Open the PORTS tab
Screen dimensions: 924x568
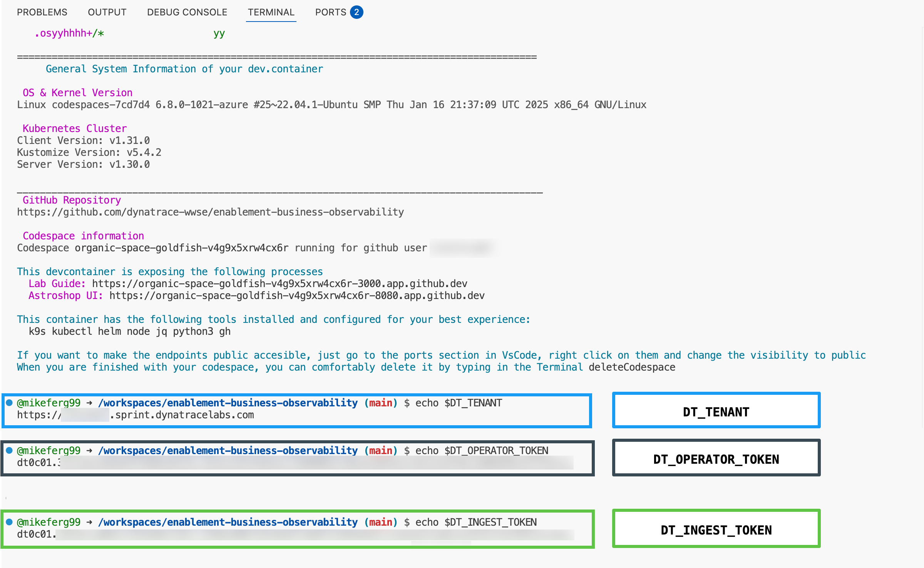click(331, 12)
